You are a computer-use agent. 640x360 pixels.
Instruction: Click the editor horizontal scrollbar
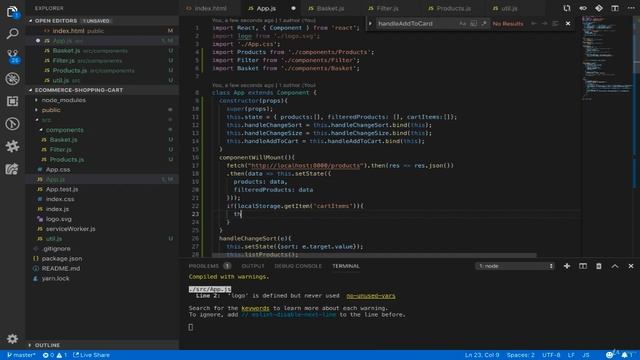coord(374,255)
